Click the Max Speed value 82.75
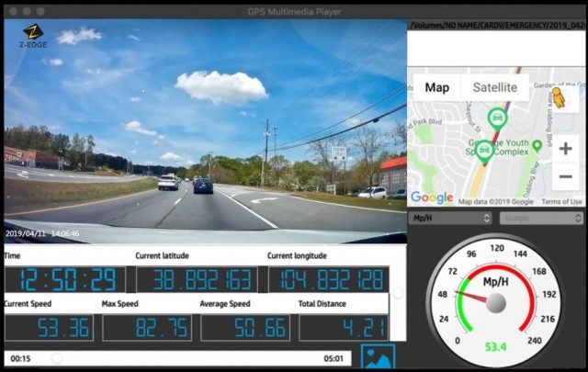The height and width of the screenshot is (372, 588). [147, 328]
